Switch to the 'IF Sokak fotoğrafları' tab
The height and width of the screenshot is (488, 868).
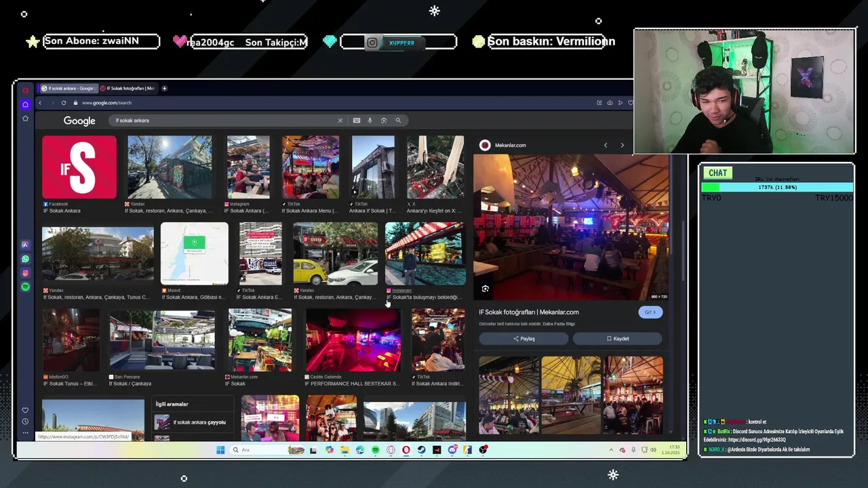pyautogui.click(x=129, y=88)
